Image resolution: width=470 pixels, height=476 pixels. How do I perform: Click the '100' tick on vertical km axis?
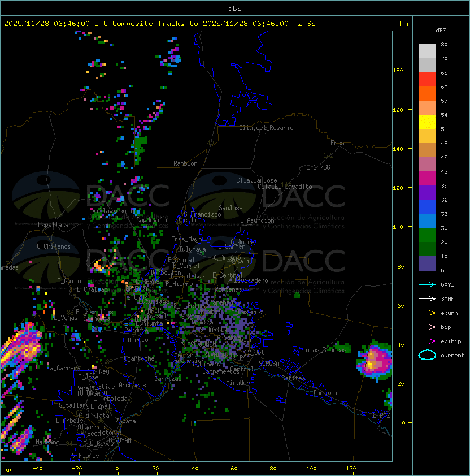point(398,227)
